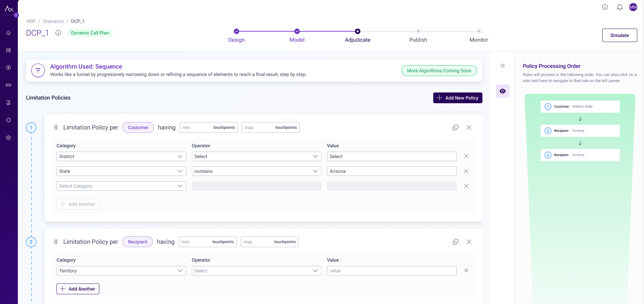
Task: Open the info icon next to DCP_1 title
Action: [58, 33]
